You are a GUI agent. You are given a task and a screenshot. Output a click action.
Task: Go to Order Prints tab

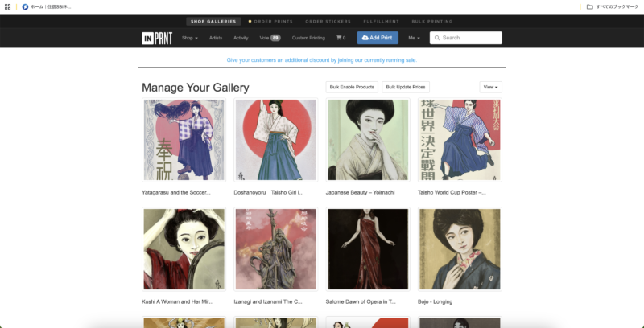[270, 22]
